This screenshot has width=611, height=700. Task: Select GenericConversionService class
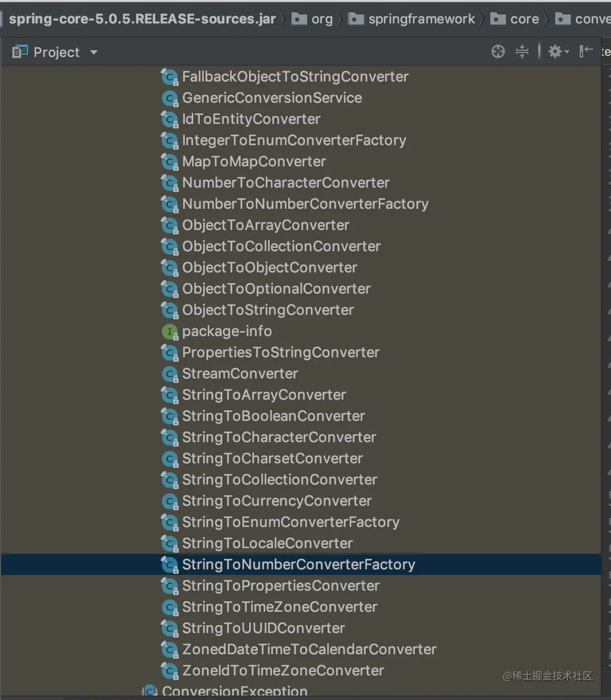(x=272, y=98)
